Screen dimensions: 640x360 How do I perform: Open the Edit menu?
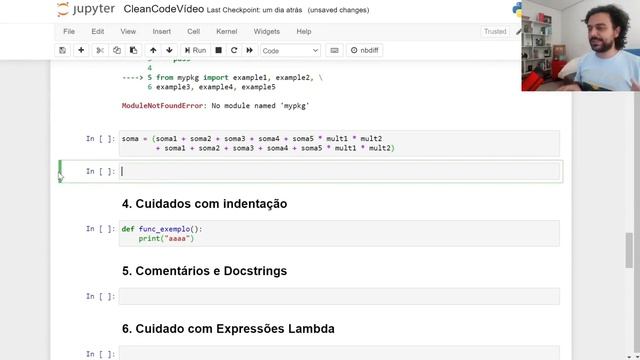click(x=98, y=31)
